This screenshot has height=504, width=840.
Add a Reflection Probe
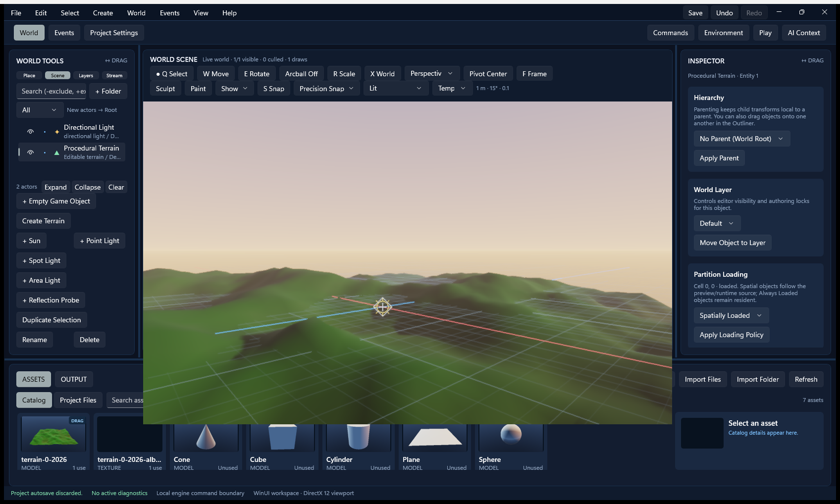(x=51, y=300)
